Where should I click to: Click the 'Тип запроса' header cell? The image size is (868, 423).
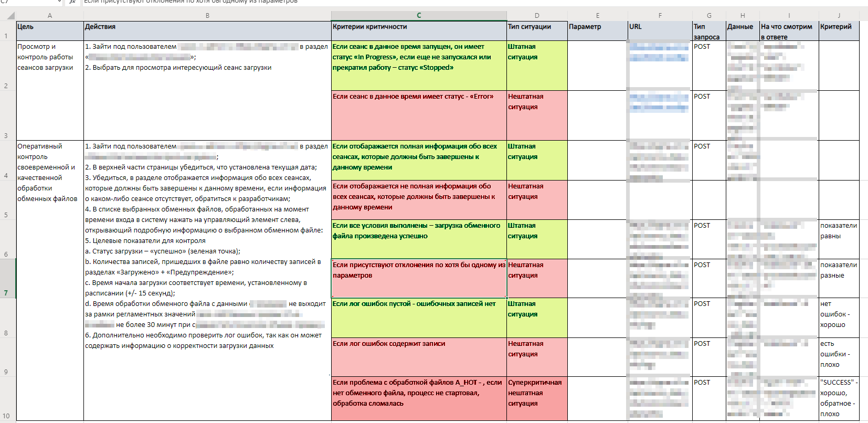pos(709,31)
